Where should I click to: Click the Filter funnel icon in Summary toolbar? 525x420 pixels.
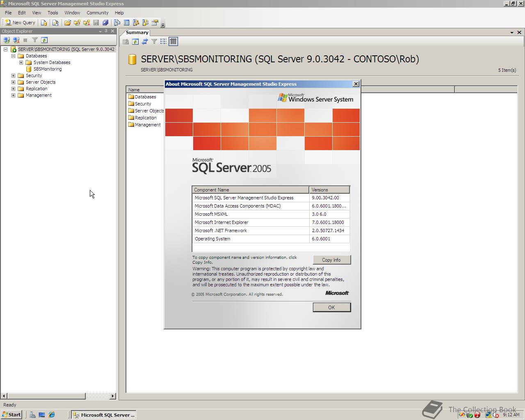[x=154, y=41]
